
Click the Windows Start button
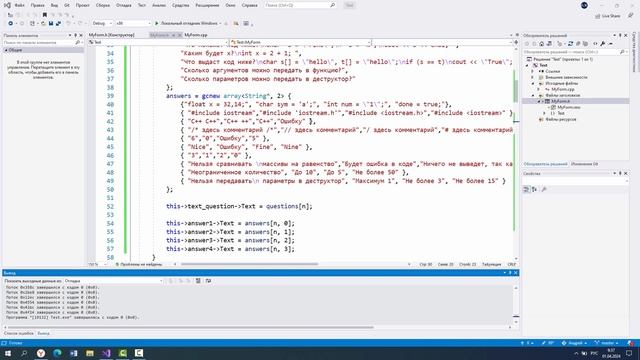click(8, 353)
